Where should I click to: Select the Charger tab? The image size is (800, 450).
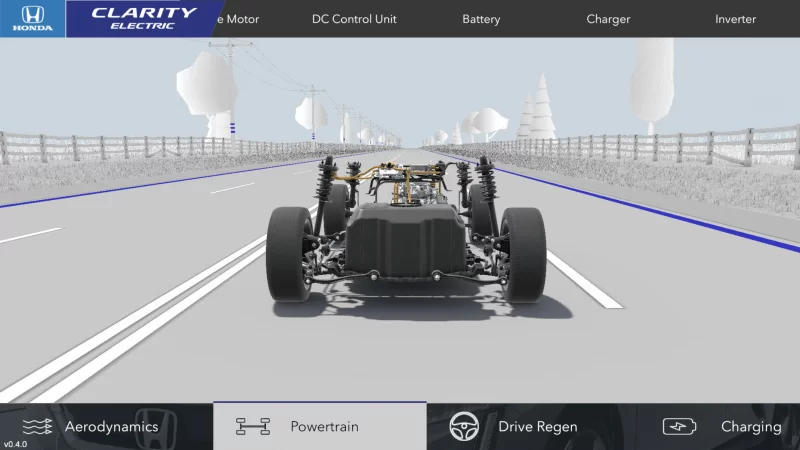pos(608,19)
